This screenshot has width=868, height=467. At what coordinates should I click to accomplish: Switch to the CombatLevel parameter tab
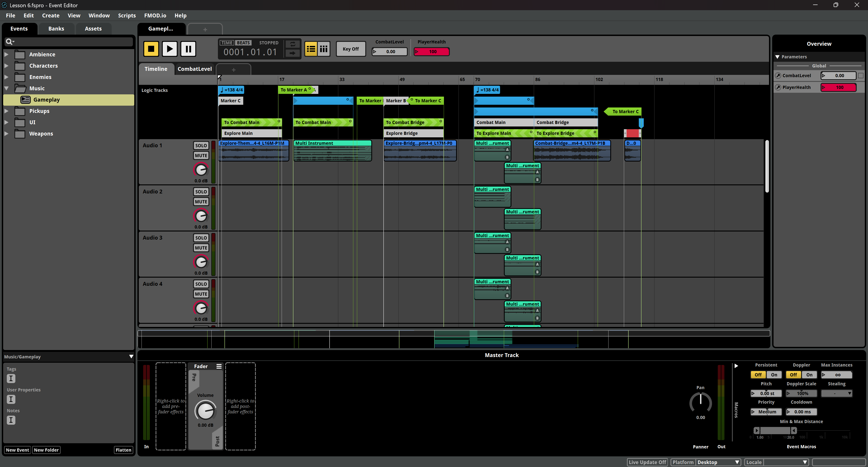coord(194,69)
